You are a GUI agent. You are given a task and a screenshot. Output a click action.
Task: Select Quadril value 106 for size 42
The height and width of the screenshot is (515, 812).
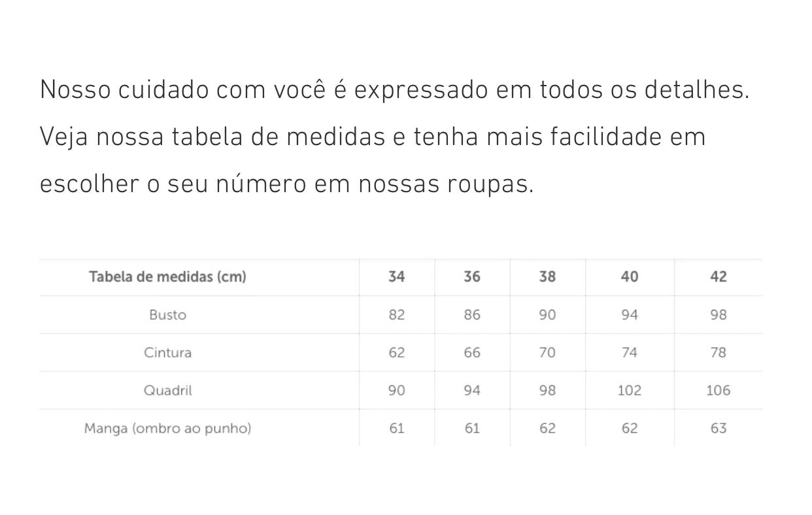tap(718, 390)
